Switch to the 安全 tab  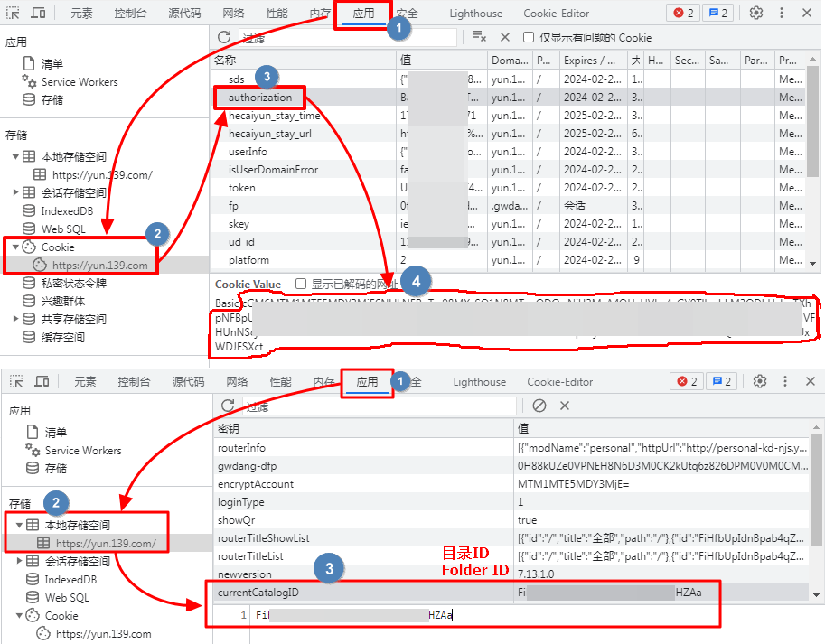[408, 14]
